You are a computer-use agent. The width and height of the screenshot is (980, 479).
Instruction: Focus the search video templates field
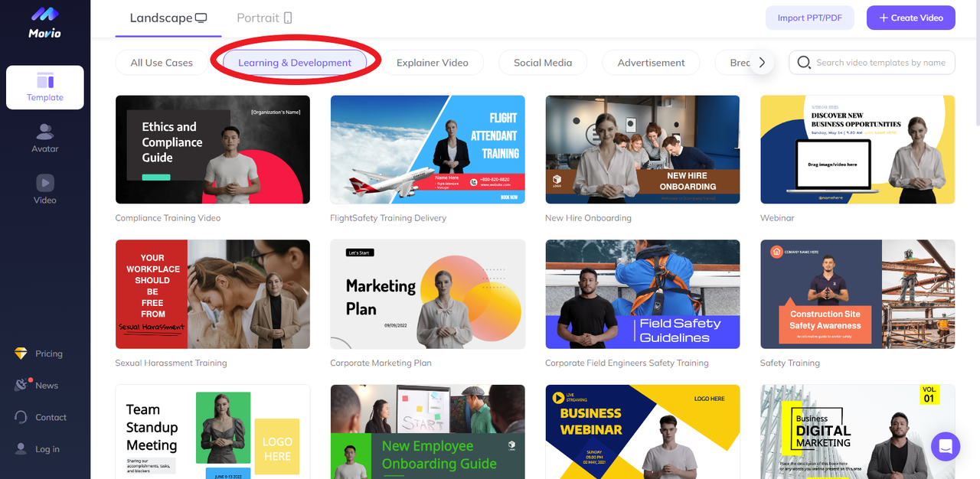[x=872, y=63]
